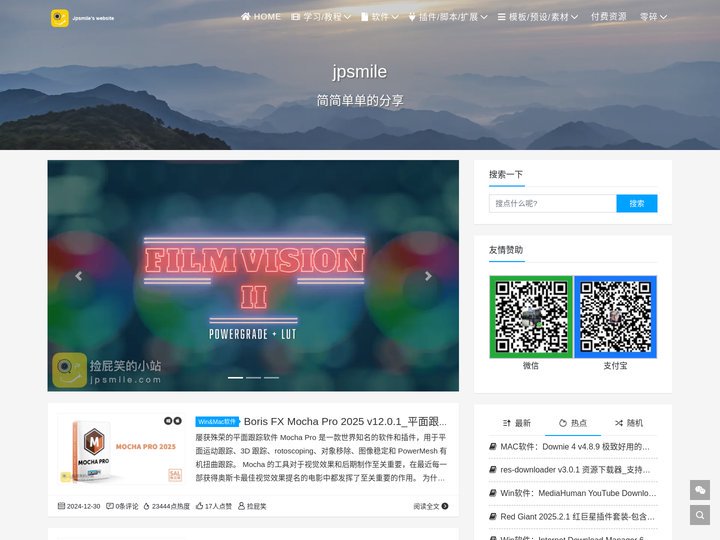The image size is (720, 540).
Task: Click the 模板 list bars icon
Action: point(501,17)
